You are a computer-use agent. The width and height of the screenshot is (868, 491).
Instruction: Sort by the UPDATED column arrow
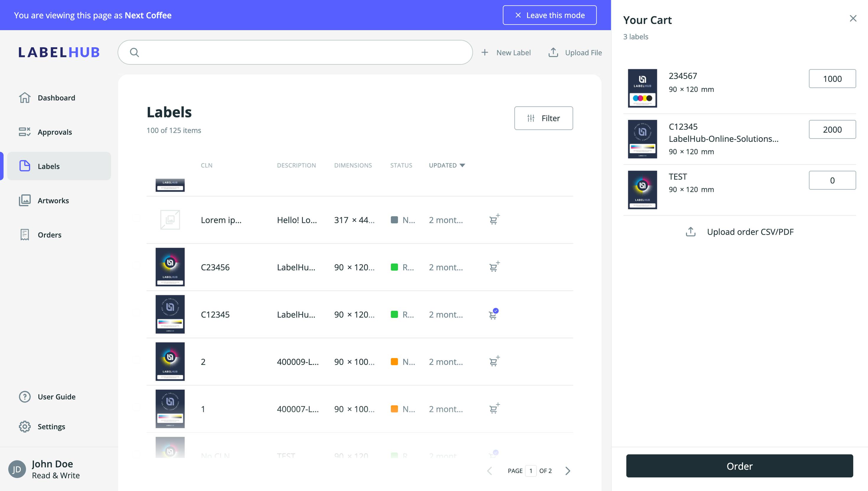[x=462, y=165]
